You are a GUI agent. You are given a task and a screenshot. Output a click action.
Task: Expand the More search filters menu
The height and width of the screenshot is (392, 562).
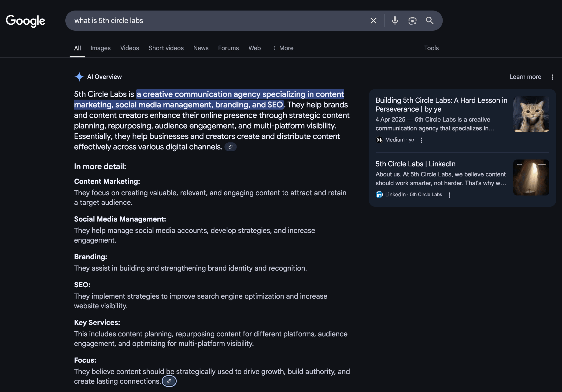[x=283, y=48]
